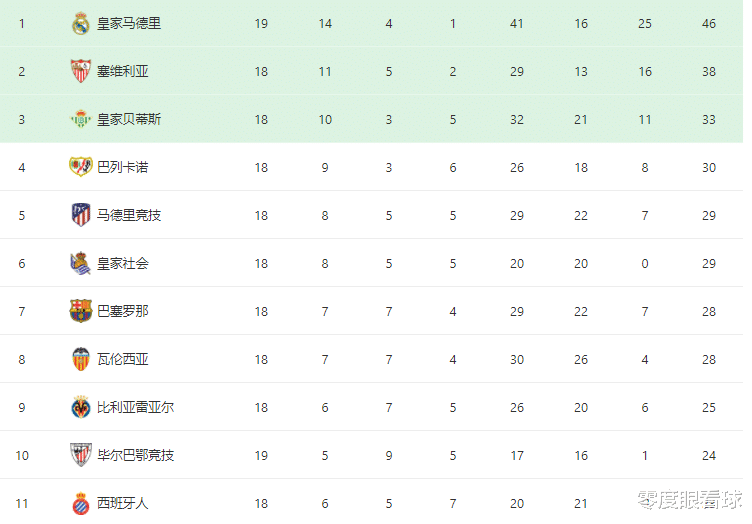Select the team name 巴列卡诺
752x524 pixels.
pyautogui.click(x=123, y=167)
